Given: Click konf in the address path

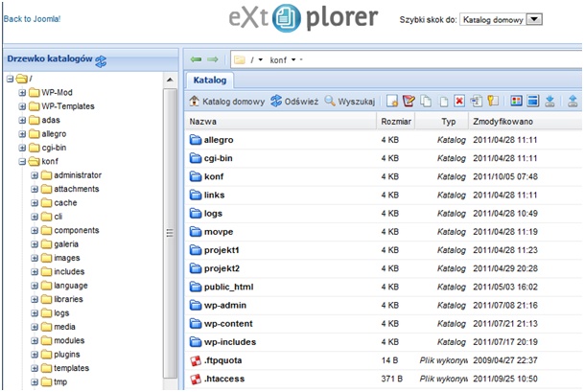Looking at the screenshot, I should (278, 60).
